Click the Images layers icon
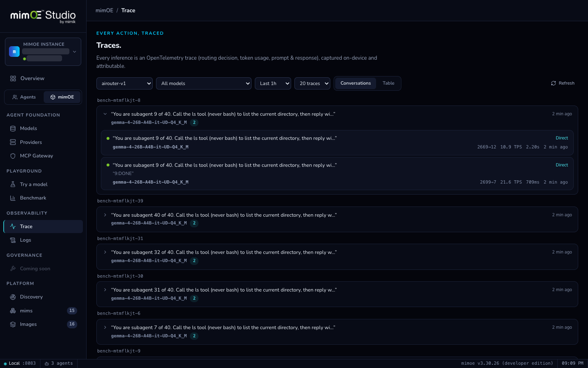Screen dimensions: 588x368 pyautogui.click(x=13, y=324)
